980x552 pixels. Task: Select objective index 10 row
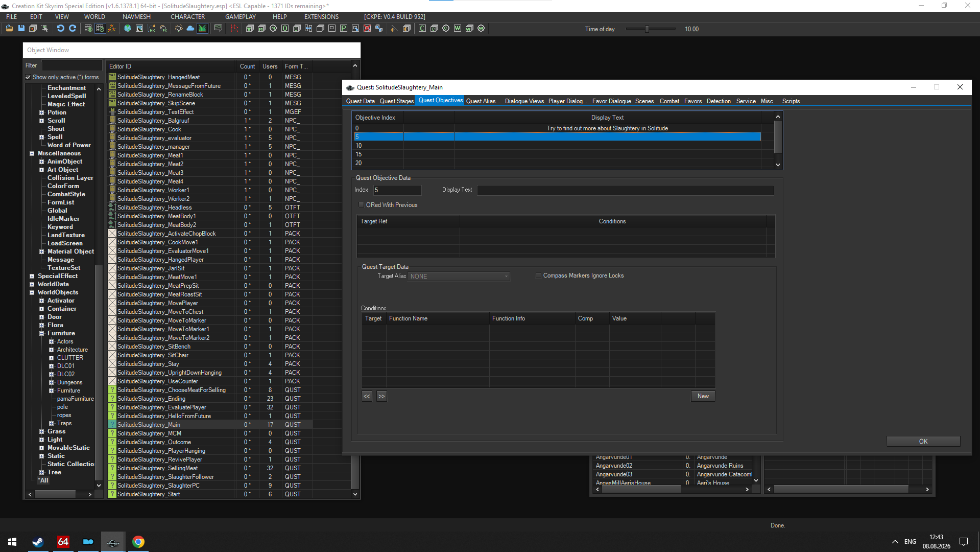tap(558, 146)
